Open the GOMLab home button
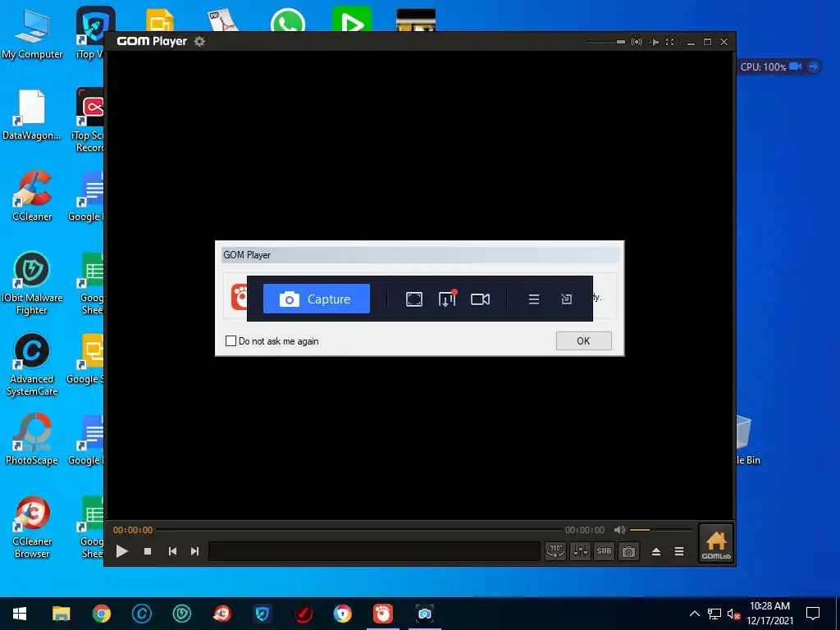 [x=716, y=543]
